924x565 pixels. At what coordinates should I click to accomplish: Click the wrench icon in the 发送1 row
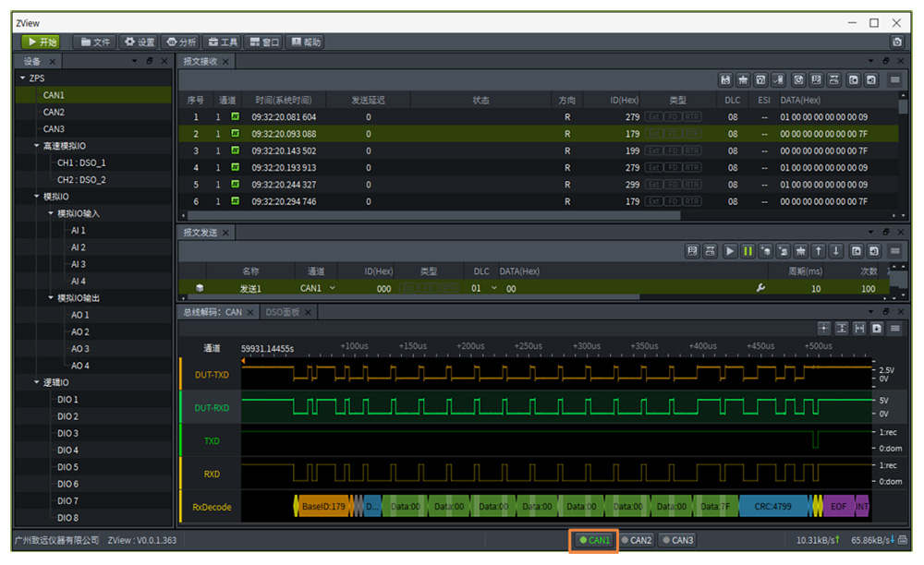[760, 288]
